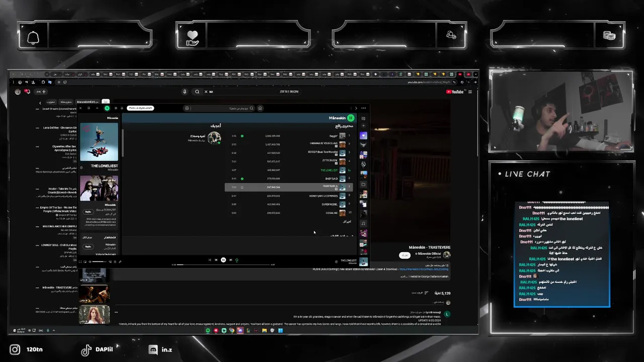Click Spotify Premium explore button
644x362 pixels.
pyautogui.click(x=140, y=108)
